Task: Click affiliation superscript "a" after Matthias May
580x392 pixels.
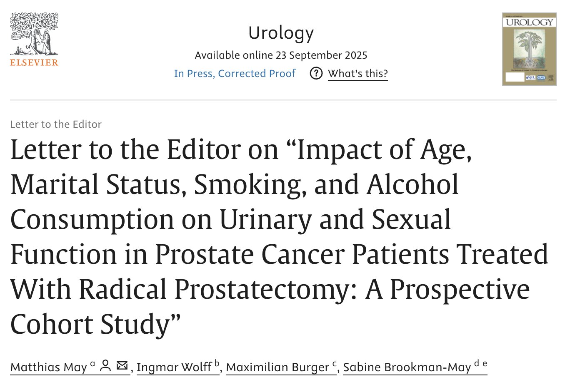Action: pos(92,364)
